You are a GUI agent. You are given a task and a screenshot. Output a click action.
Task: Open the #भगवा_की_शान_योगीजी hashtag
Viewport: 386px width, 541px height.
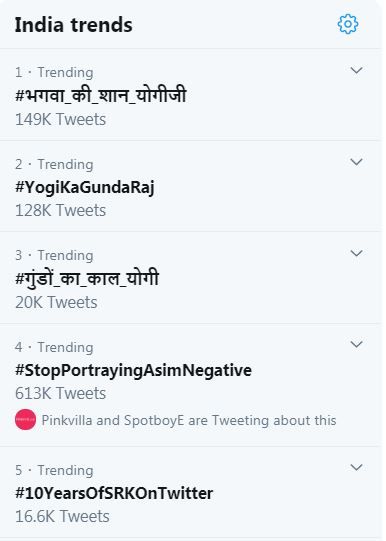[x=101, y=95]
